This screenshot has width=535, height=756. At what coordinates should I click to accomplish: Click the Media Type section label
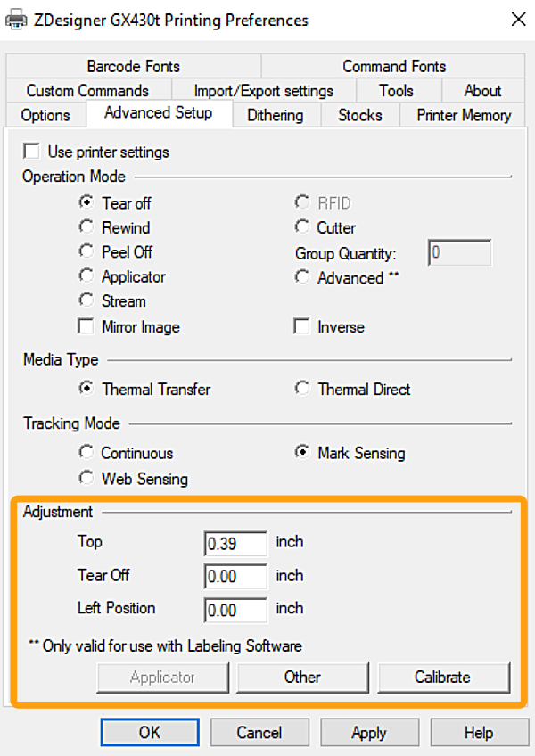[61, 359]
